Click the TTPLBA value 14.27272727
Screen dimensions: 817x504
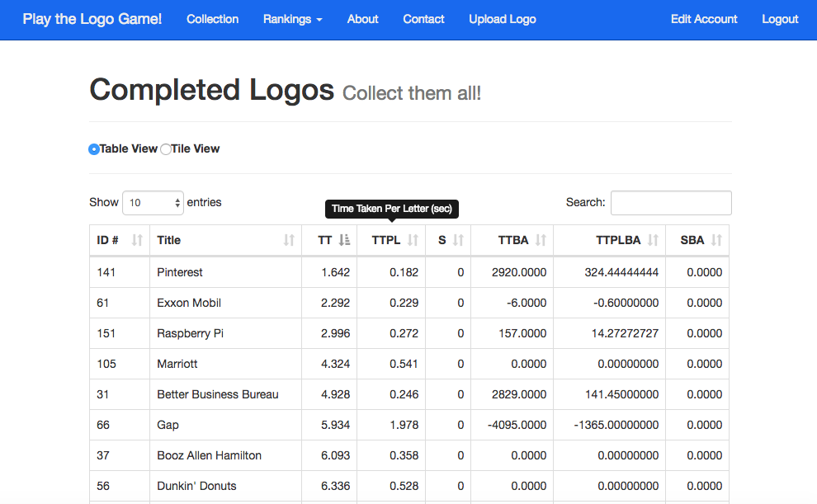pyautogui.click(x=625, y=333)
